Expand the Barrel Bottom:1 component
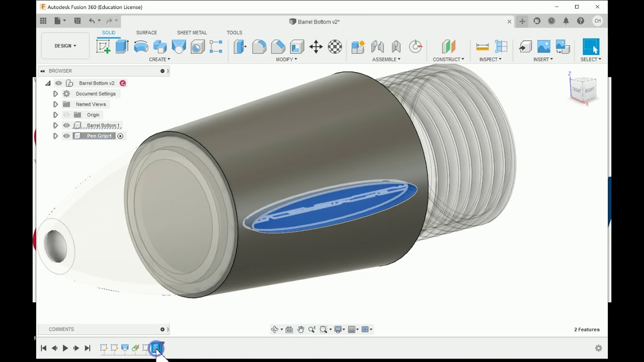The height and width of the screenshot is (362, 644). pyautogui.click(x=55, y=125)
